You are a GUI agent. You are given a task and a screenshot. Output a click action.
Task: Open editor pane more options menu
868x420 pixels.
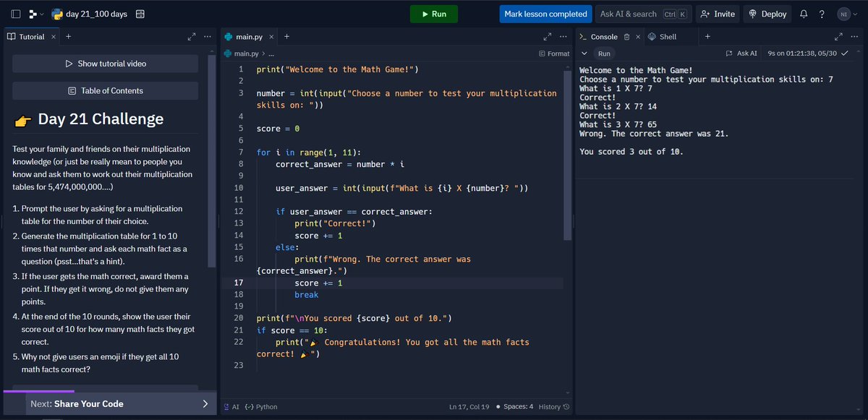coord(563,36)
